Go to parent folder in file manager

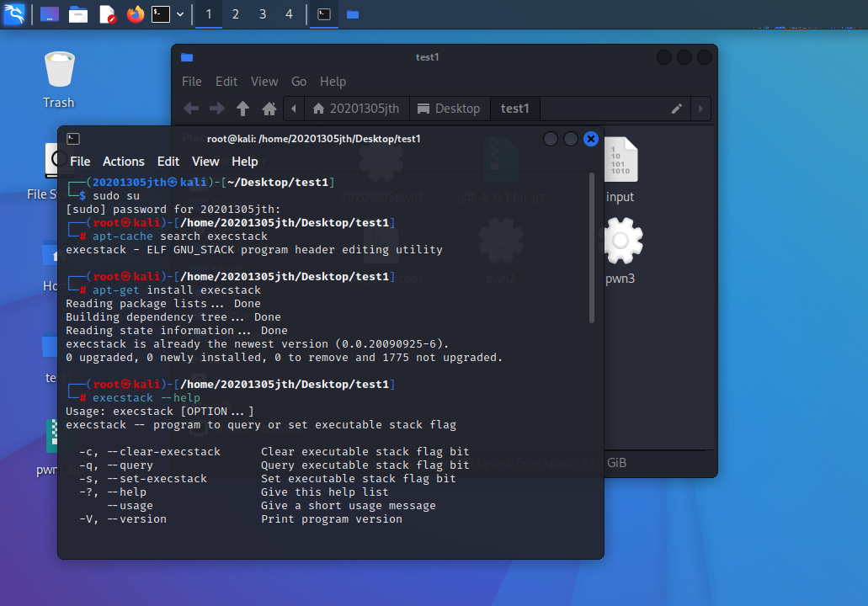tap(242, 109)
